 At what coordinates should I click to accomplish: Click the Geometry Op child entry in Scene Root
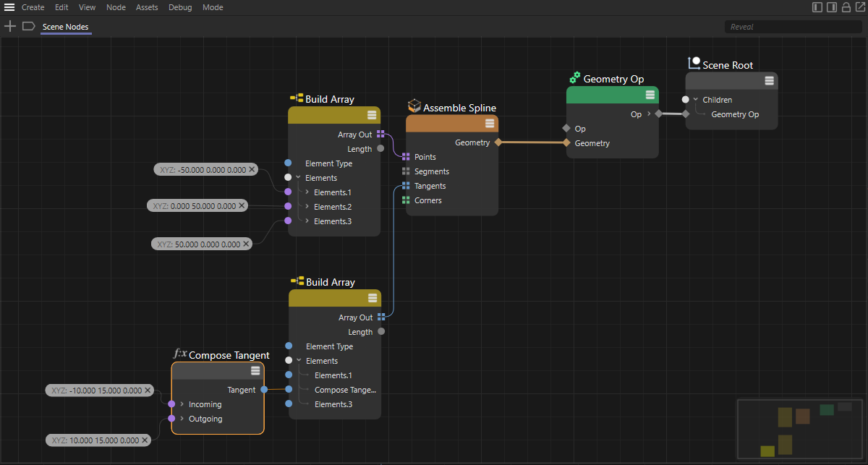[735, 114]
